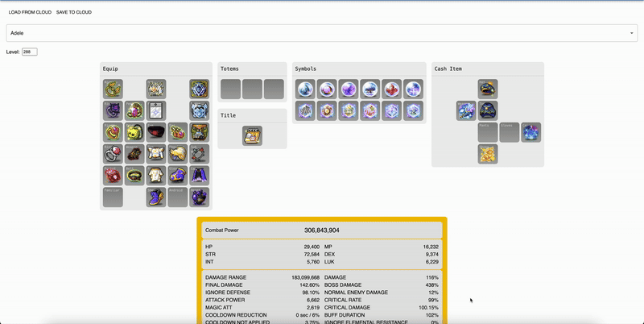Viewport: 644px width, 324px height.
Task: Select the green-gold mask medal slot
Action: pos(199,132)
